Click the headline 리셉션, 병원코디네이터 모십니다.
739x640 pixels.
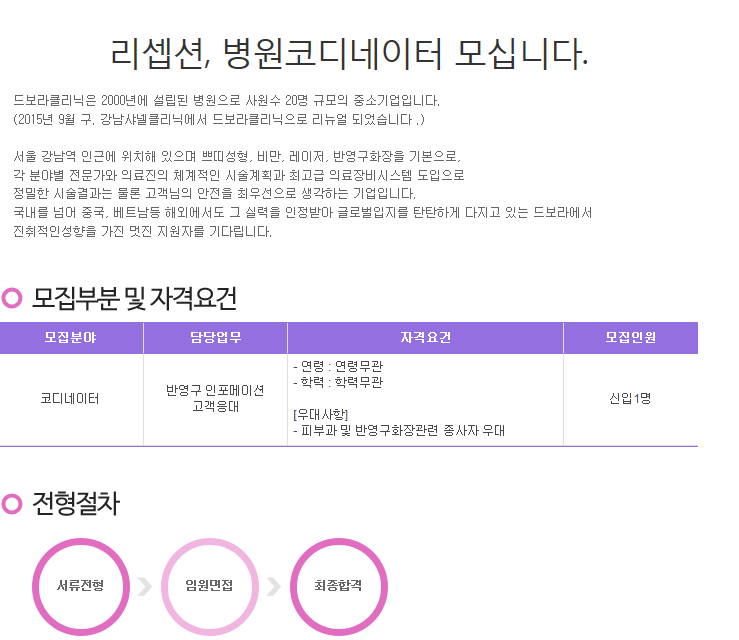point(349,53)
